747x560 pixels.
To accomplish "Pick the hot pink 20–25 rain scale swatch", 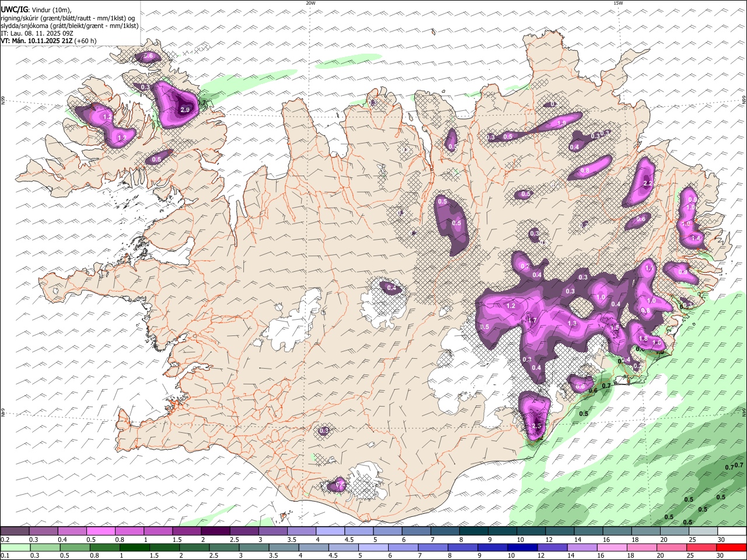I will (671, 547).
